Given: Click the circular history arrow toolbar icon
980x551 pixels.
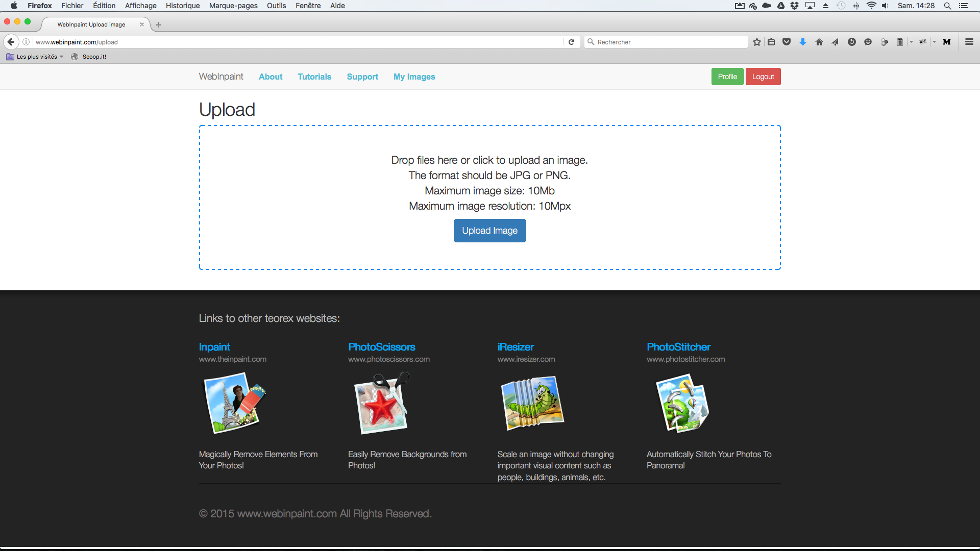Looking at the screenshot, I should pyautogui.click(x=852, y=42).
